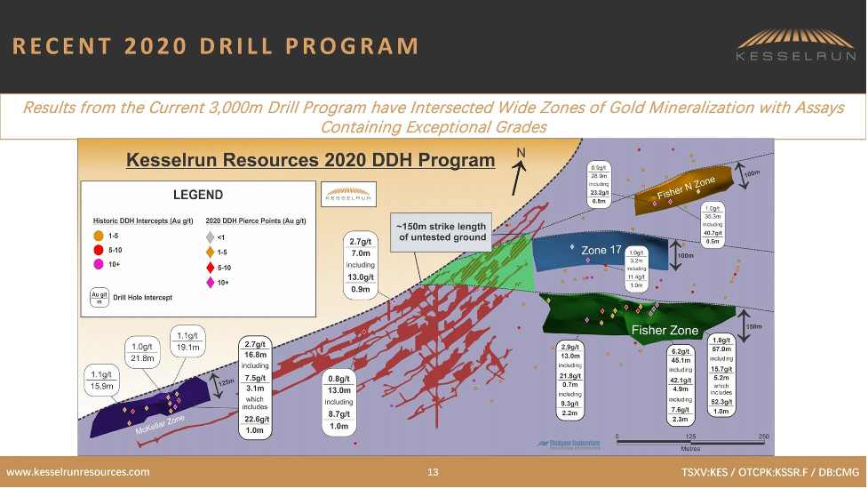Click the Fladgate Exploration logo
Image resolution: width=868 pixels, height=489 pixels.
pyautogui.click(x=569, y=445)
